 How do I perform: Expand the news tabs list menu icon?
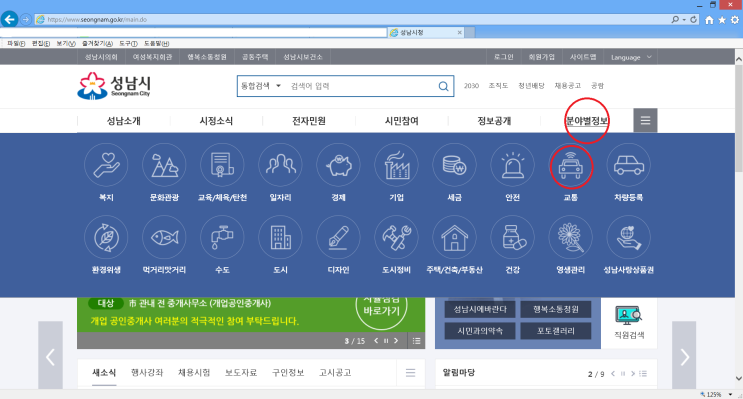click(410, 373)
